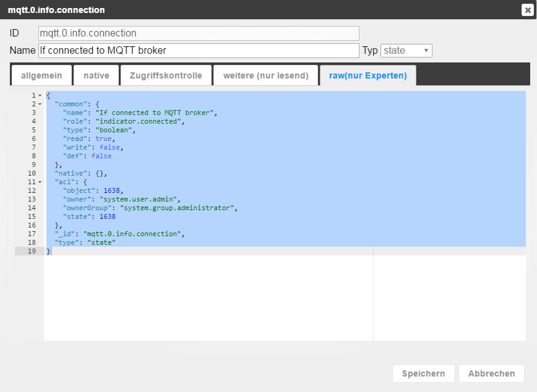Open the native tab
The width and height of the screenshot is (537, 392).
click(97, 75)
